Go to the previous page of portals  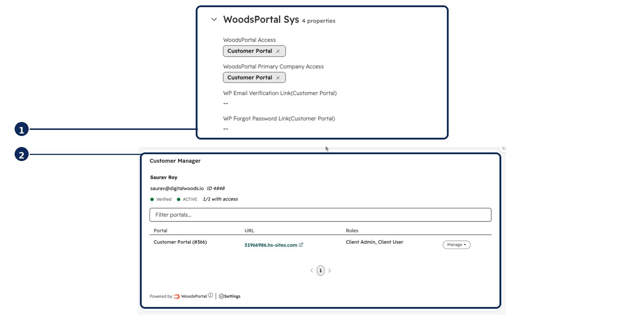click(x=312, y=270)
